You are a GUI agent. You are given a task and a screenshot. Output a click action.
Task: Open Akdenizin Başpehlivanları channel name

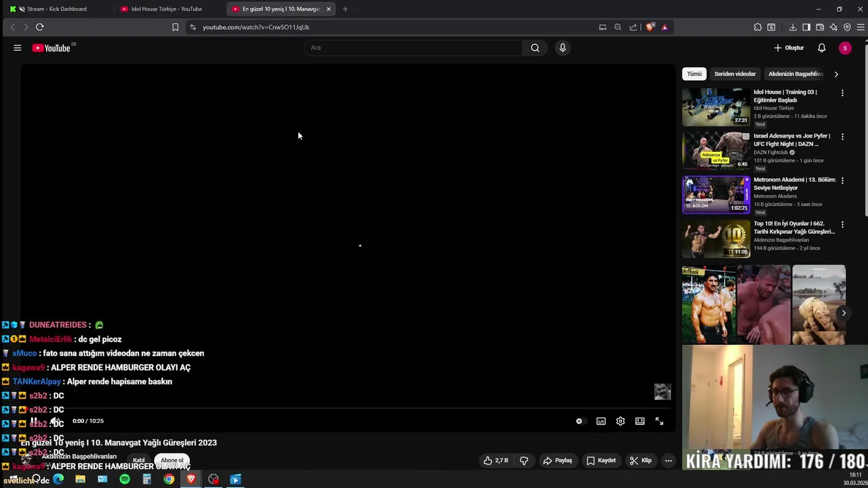(79, 456)
